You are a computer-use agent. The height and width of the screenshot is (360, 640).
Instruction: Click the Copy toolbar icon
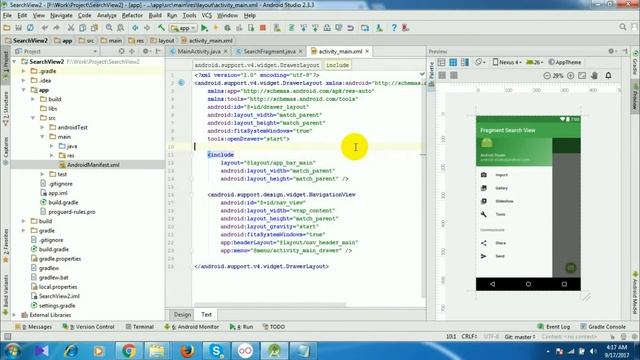click(x=82, y=28)
